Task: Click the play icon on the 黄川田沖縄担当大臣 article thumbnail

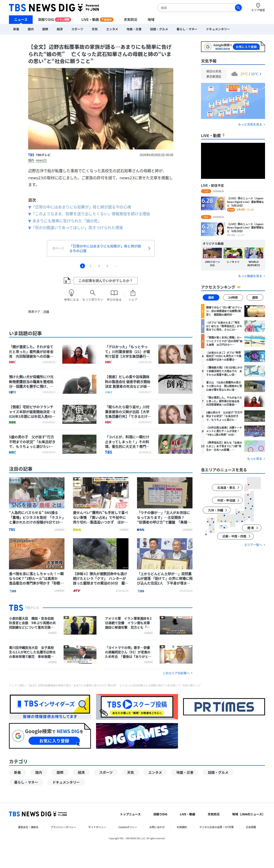Action: coord(66,647)
